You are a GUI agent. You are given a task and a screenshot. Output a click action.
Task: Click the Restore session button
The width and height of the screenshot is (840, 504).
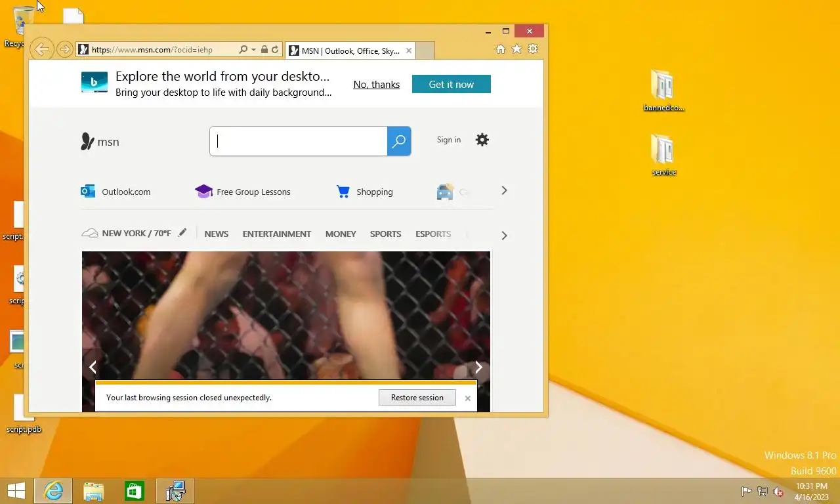coord(417,397)
